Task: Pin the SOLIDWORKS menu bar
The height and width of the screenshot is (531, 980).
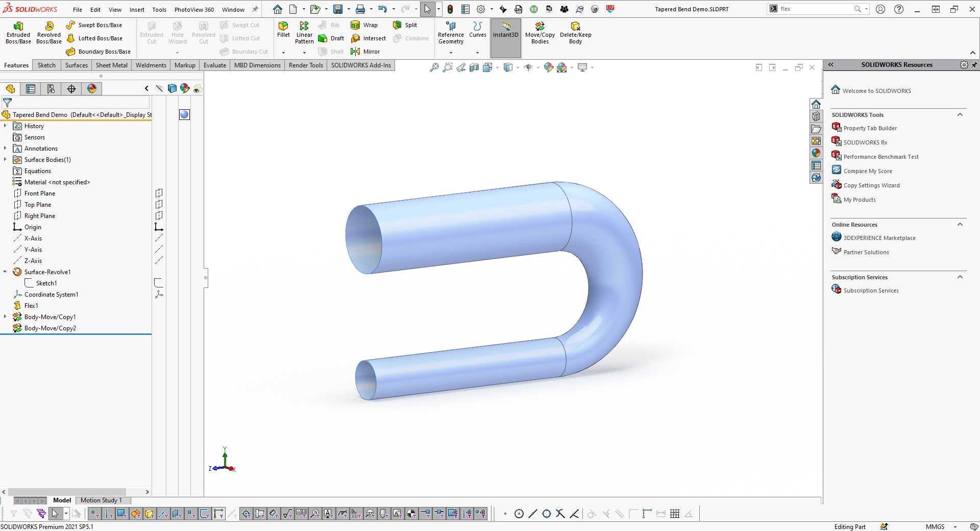Action: 255,9
